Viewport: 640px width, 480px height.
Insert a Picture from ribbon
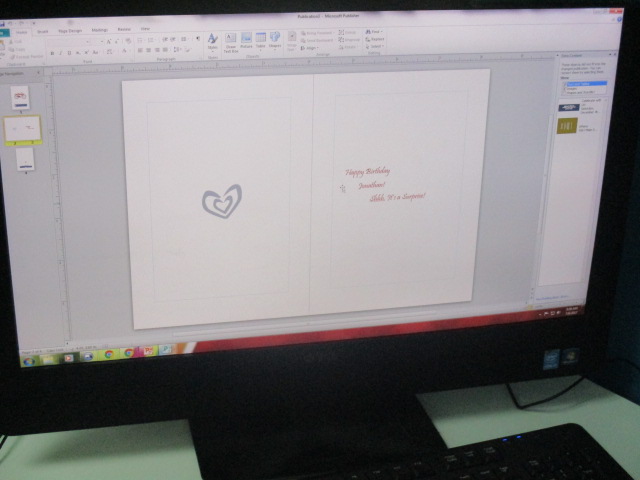[x=246, y=41]
